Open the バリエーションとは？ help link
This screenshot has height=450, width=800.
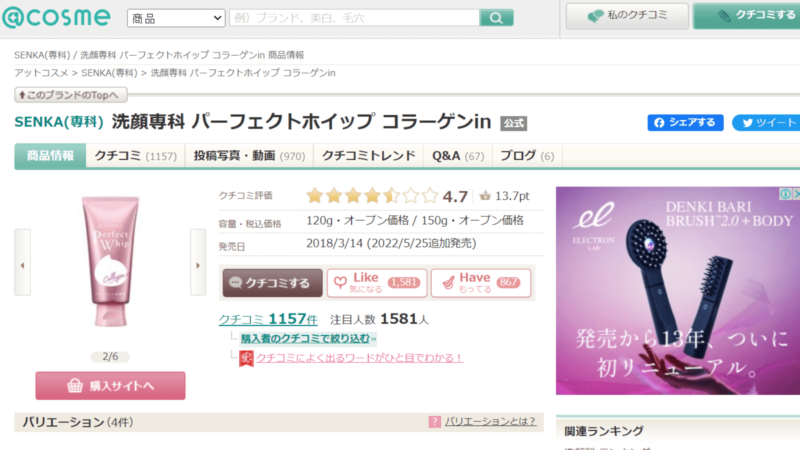490,421
